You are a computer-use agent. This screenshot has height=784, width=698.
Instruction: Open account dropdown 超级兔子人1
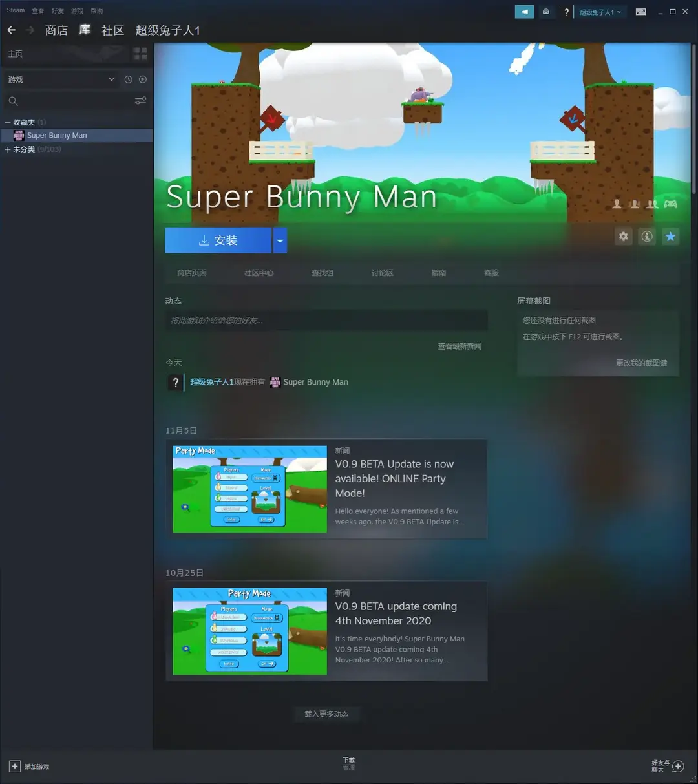600,12
